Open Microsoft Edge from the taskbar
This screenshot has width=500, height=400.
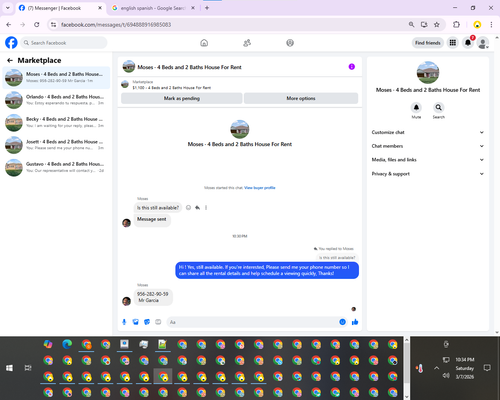pyautogui.click(x=67, y=344)
